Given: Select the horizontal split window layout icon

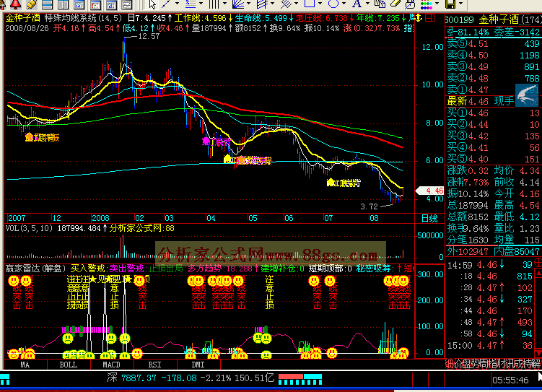Looking at the screenshot, I should point(47,4).
